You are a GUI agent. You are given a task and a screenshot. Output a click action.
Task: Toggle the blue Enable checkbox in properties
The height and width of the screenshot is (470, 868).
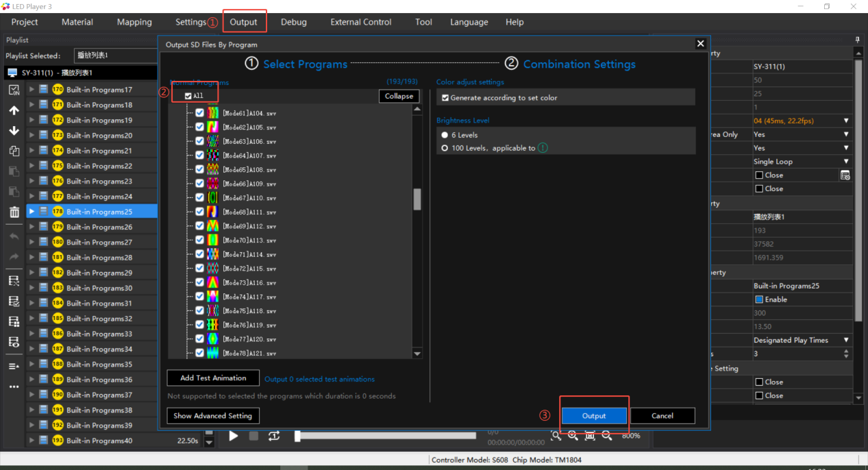759,299
